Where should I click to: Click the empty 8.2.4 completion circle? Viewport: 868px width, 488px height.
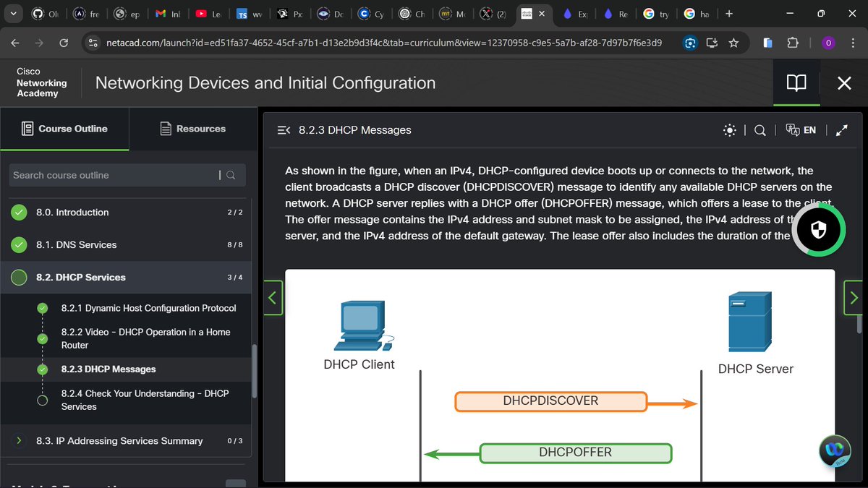point(43,400)
